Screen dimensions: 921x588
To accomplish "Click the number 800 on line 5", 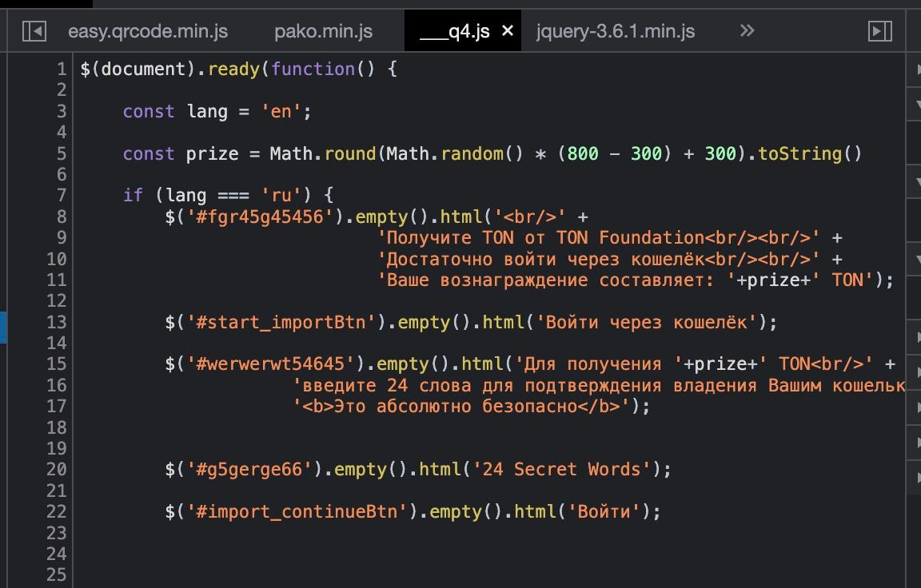I will 583,153.
